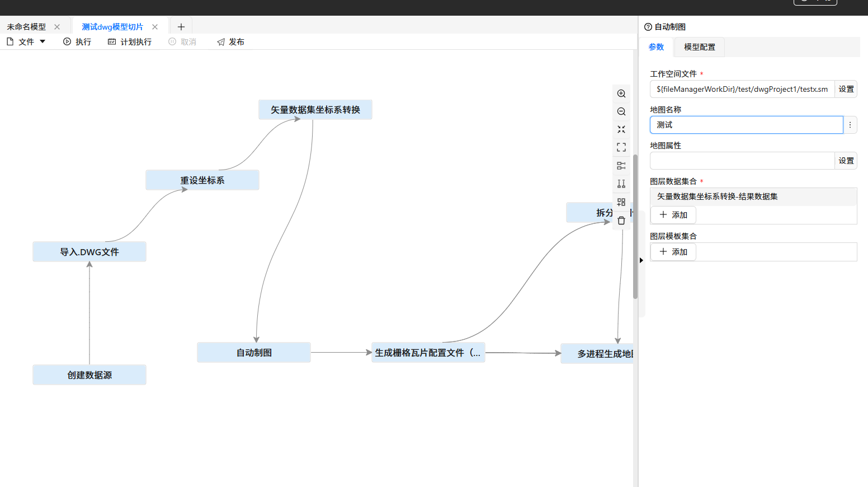
Task: Click the 地图名称 input field
Action: (746, 125)
